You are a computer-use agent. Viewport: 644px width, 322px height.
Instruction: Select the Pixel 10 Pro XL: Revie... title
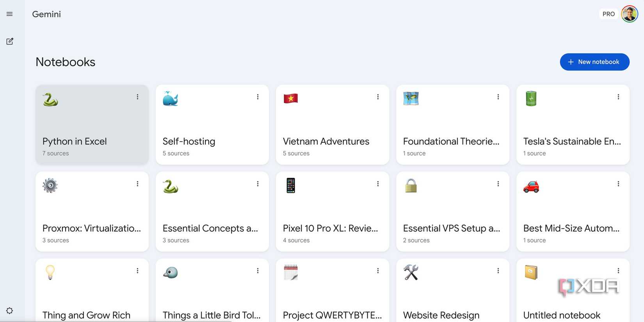pos(331,228)
